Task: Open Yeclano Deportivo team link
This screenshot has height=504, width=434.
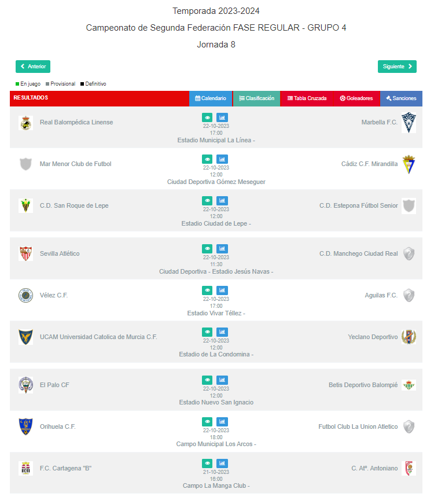Action: pyautogui.click(x=373, y=337)
